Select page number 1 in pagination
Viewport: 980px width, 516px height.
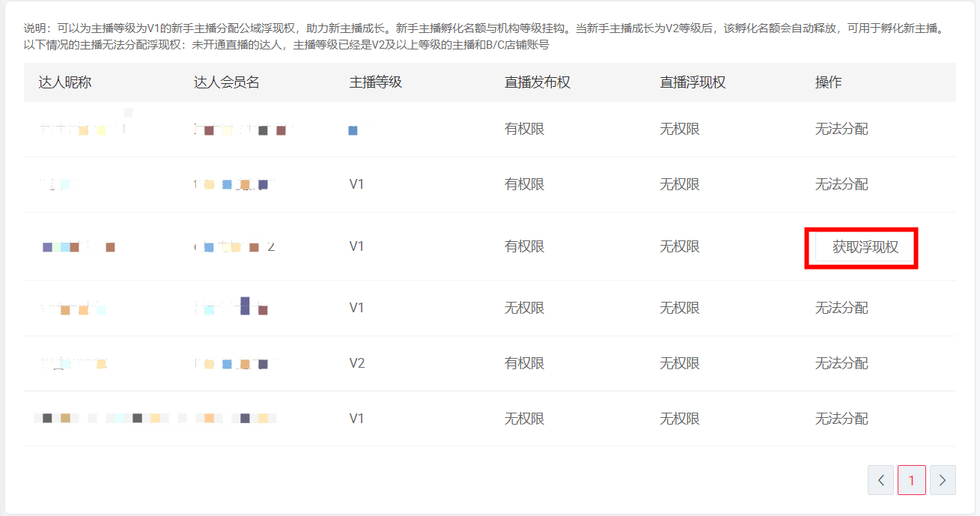click(x=911, y=480)
